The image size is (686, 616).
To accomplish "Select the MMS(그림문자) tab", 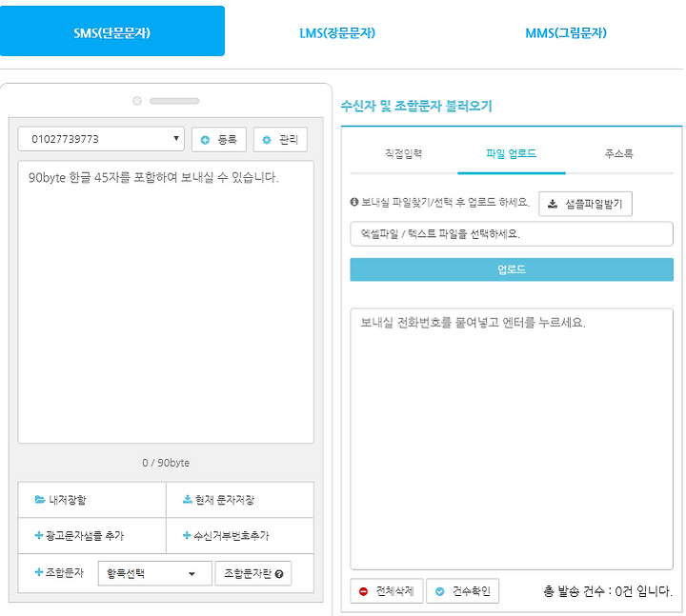I will click(x=566, y=33).
